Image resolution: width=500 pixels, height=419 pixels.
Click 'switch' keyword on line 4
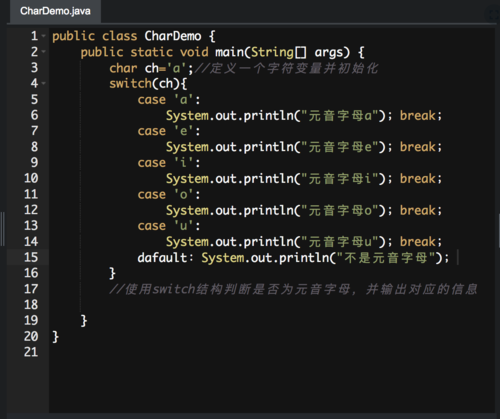(x=130, y=84)
